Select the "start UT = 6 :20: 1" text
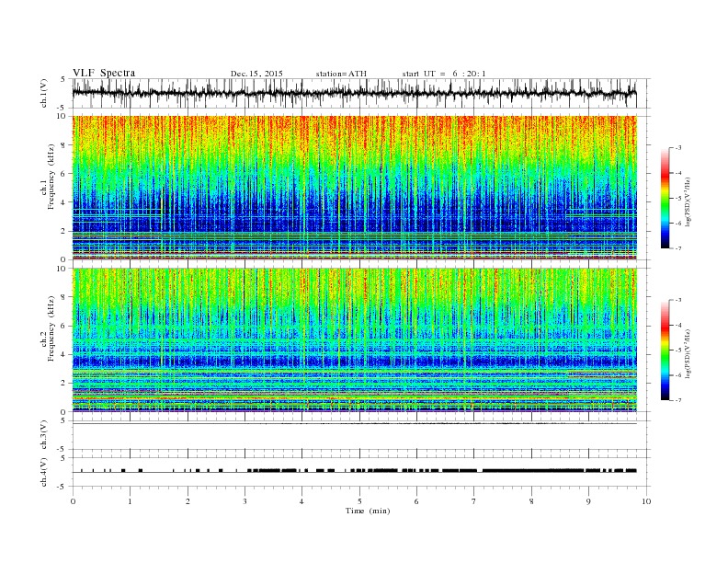This screenshot has height=563, width=728. coord(444,74)
